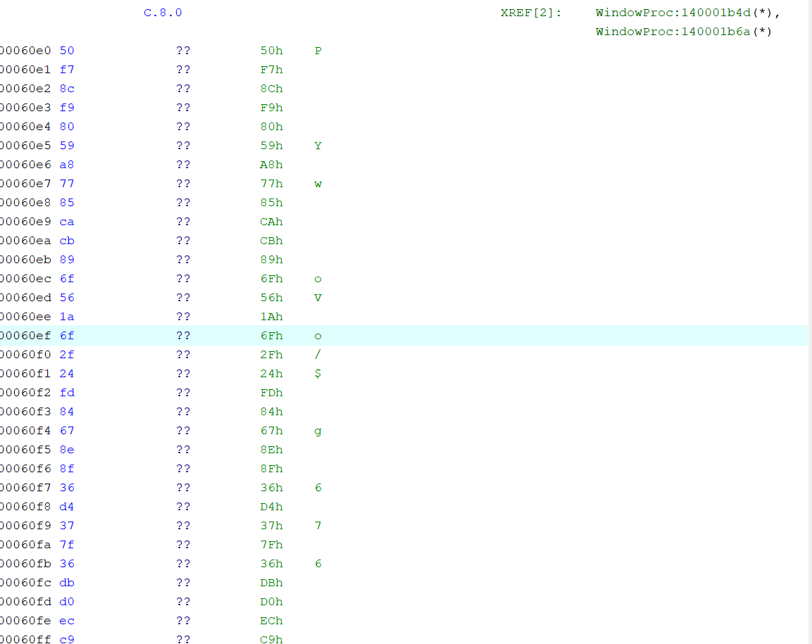The width and height of the screenshot is (812, 644).
Task: Select byte a8 at address 60e6
Action: click(67, 165)
